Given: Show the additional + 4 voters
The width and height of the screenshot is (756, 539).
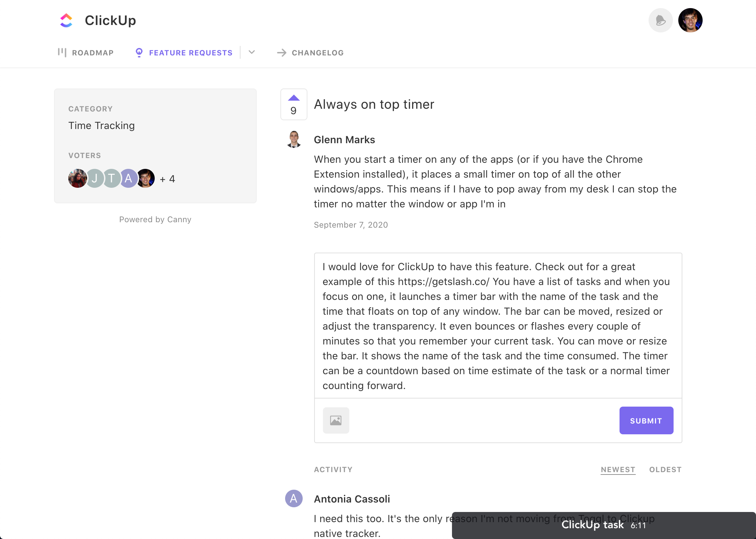Looking at the screenshot, I should click(168, 179).
